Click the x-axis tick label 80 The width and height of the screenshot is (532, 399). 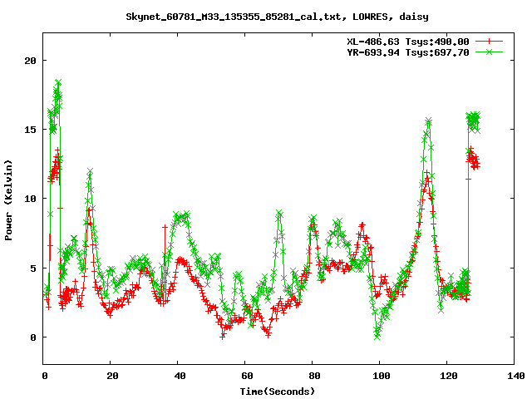tap(314, 376)
